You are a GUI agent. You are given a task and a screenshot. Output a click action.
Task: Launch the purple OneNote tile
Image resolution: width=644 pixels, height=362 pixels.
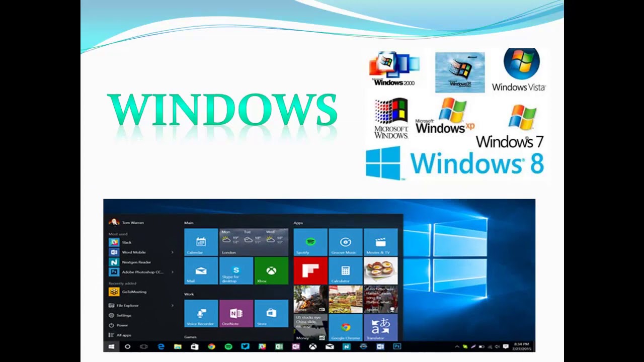[236, 314]
